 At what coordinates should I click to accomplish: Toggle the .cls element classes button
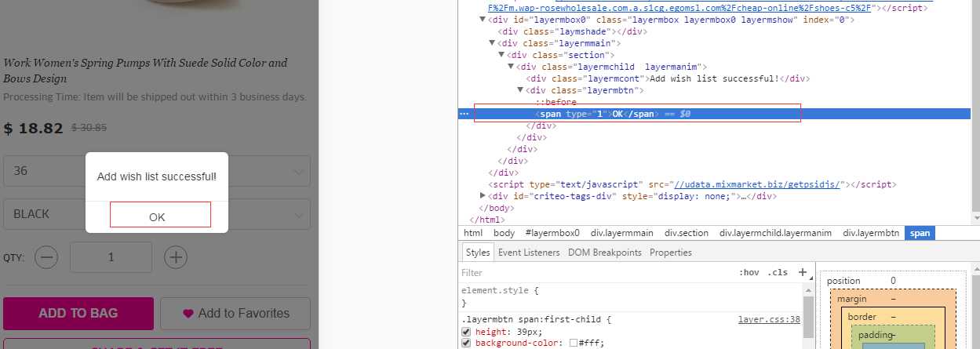[x=778, y=273]
